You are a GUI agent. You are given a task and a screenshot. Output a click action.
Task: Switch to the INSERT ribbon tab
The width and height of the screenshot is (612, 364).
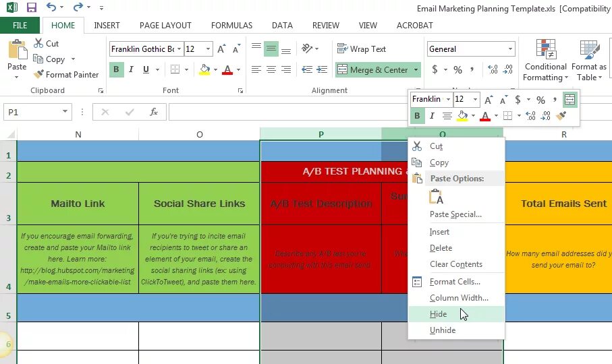click(107, 26)
